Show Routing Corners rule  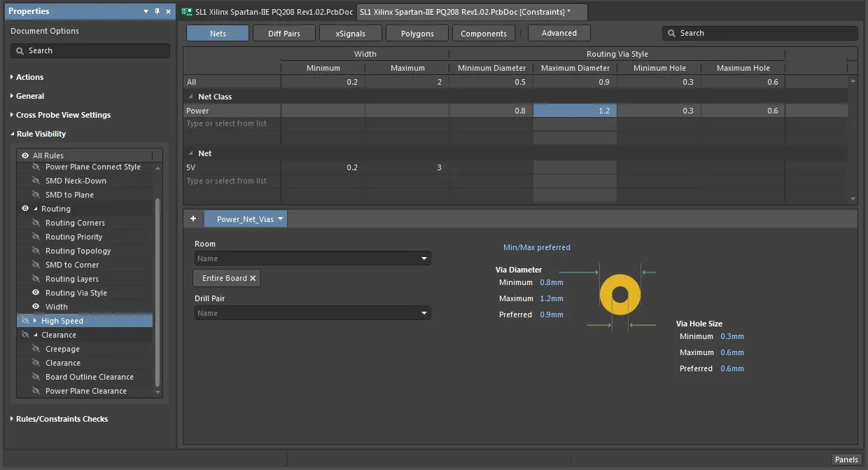click(36, 223)
